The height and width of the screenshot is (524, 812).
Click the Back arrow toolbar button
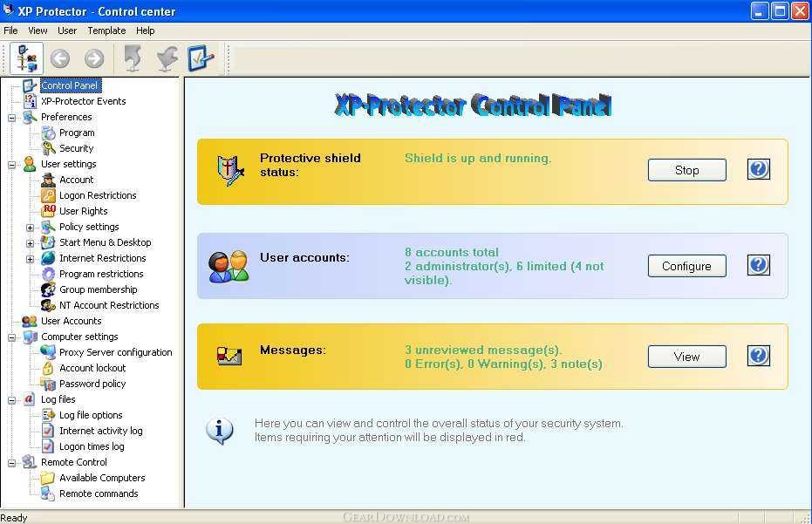click(x=60, y=58)
